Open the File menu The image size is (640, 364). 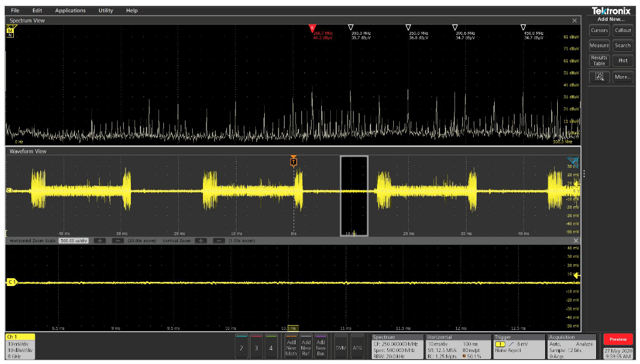15,10
